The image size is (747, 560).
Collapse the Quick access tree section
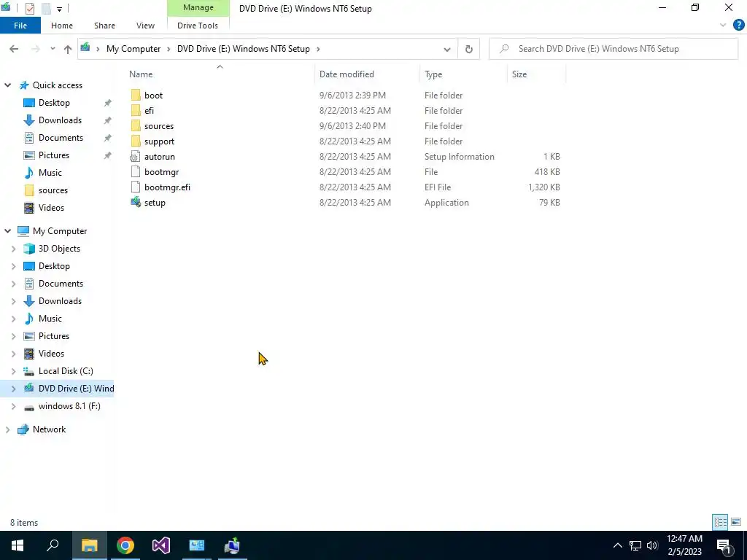point(7,85)
